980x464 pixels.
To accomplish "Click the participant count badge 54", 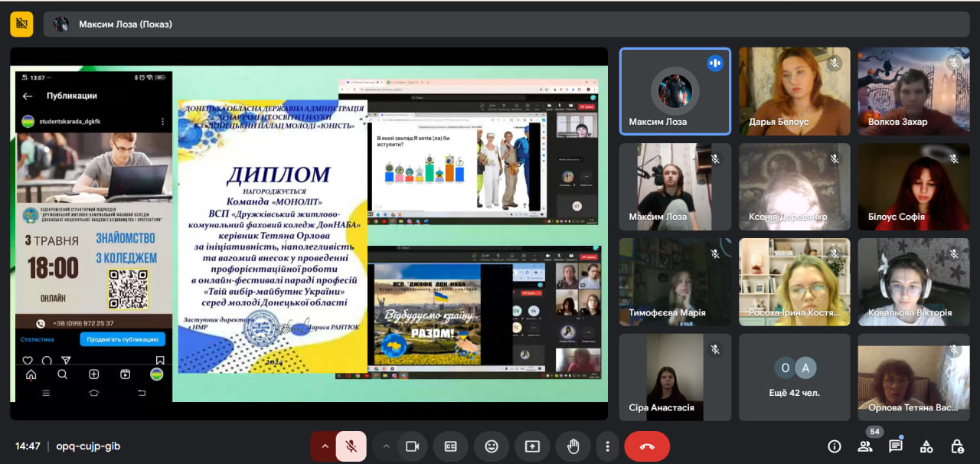I will 874,432.
